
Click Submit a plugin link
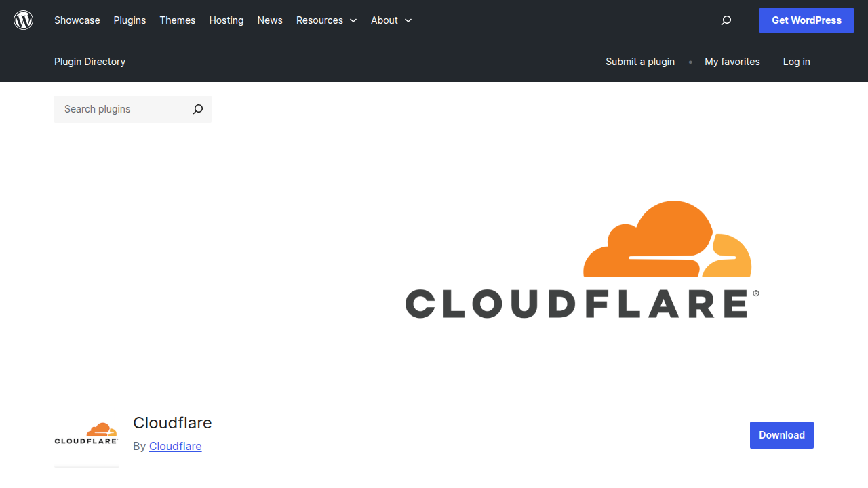[x=640, y=62]
